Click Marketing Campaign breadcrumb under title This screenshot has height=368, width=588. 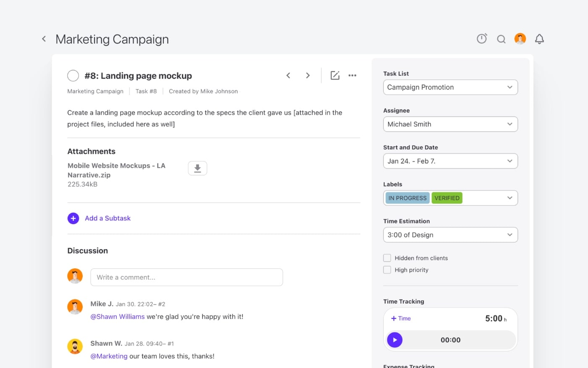point(95,91)
